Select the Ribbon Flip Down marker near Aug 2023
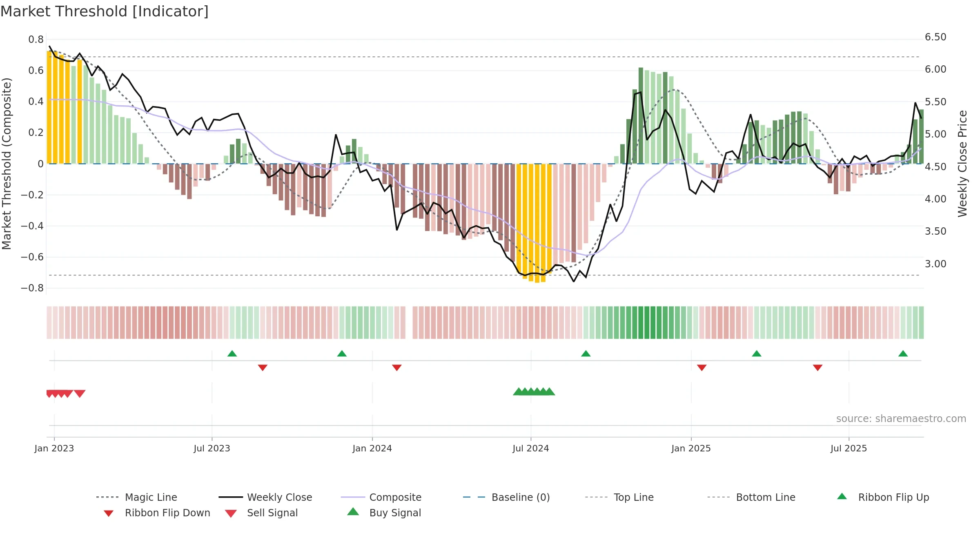The image size is (980, 551). pos(263,368)
